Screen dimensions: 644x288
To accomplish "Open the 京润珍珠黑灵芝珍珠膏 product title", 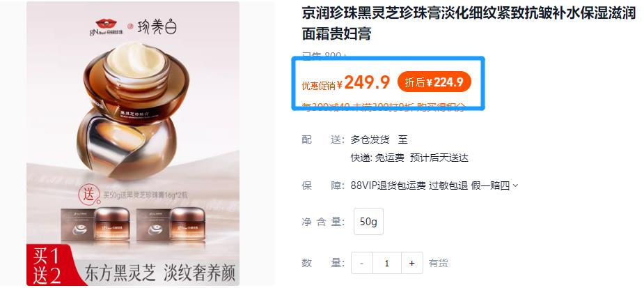I will pos(469,24).
